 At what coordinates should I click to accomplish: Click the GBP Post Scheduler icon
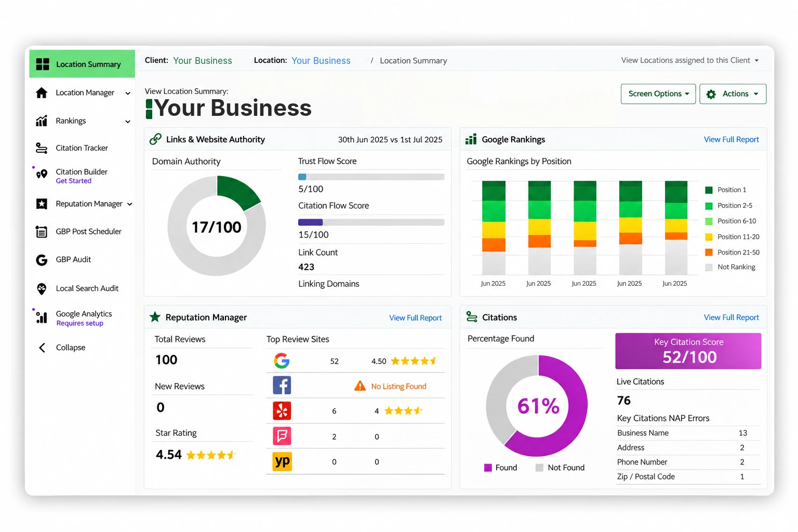point(42,232)
